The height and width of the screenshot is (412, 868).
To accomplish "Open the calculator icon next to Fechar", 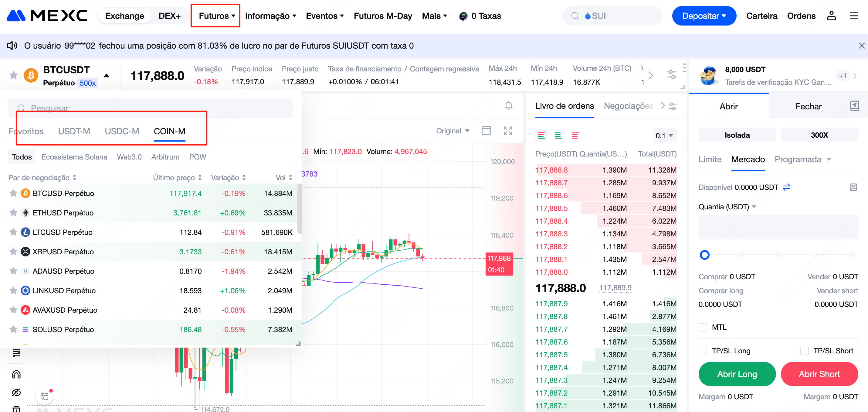I will point(854,106).
